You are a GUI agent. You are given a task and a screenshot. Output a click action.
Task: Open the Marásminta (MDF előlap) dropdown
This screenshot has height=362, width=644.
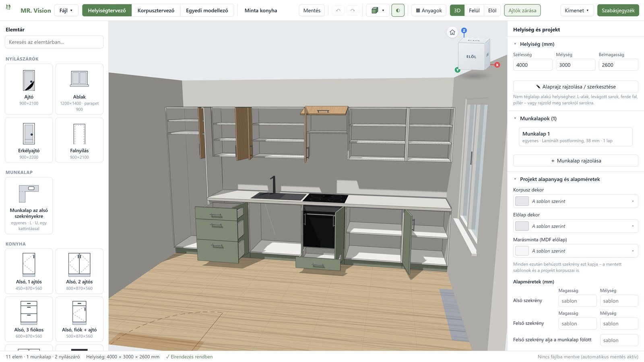[576, 251]
